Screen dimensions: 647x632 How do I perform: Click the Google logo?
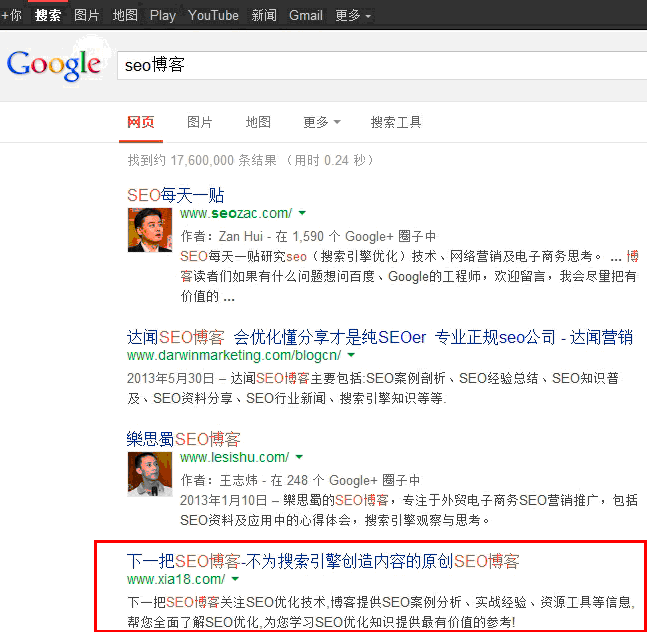54,65
